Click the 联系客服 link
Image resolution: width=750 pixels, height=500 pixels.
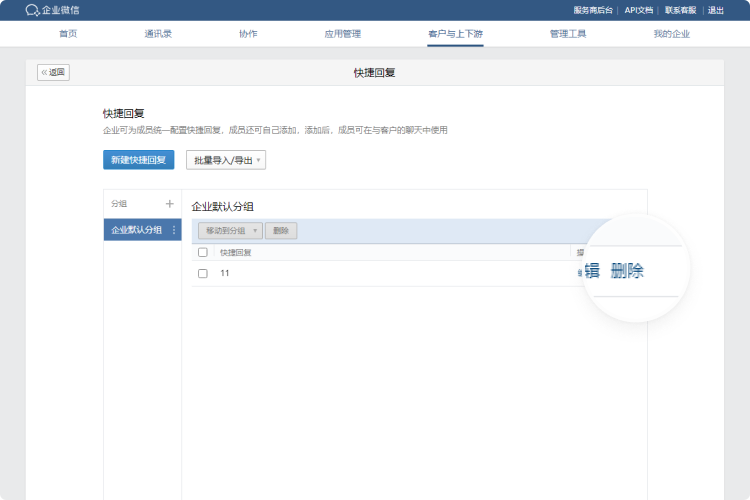(x=681, y=10)
